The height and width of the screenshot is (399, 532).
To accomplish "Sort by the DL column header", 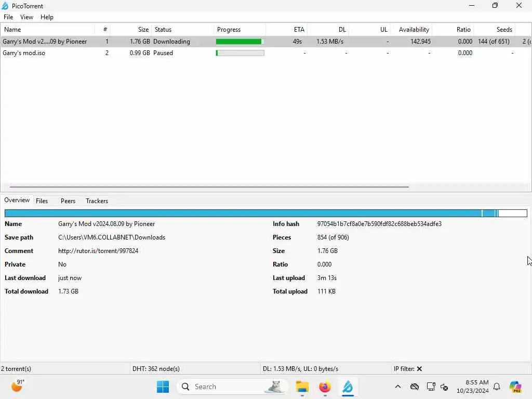I will (328, 30).
